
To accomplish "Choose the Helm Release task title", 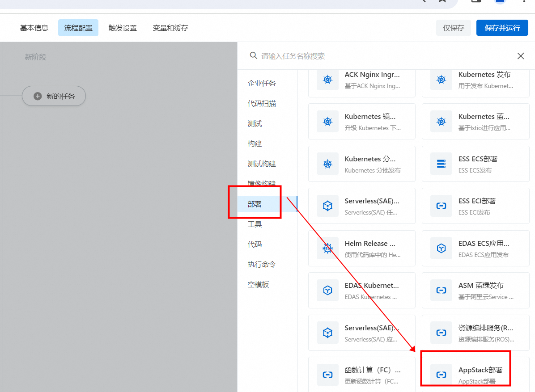I will tap(370, 244).
